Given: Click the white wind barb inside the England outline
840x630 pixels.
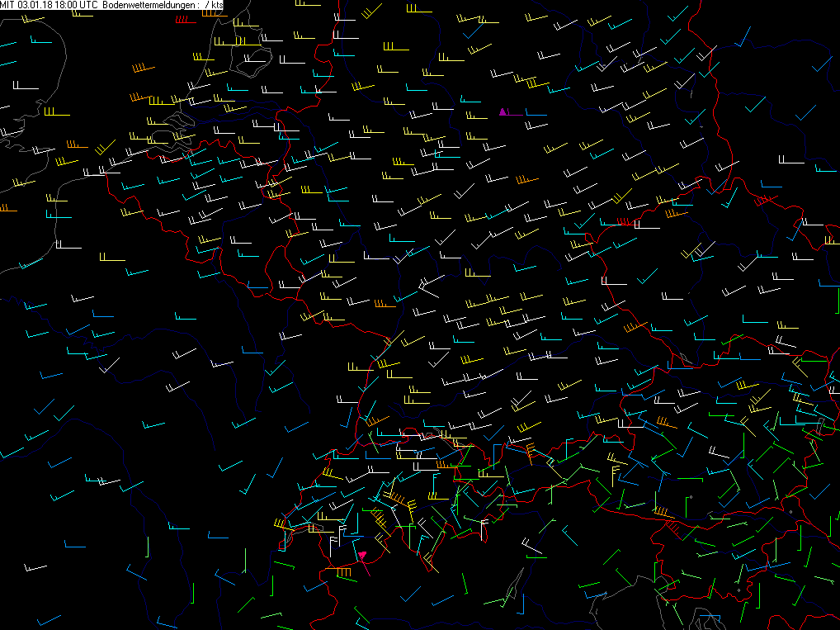Looking at the screenshot, I should point(26,86).
